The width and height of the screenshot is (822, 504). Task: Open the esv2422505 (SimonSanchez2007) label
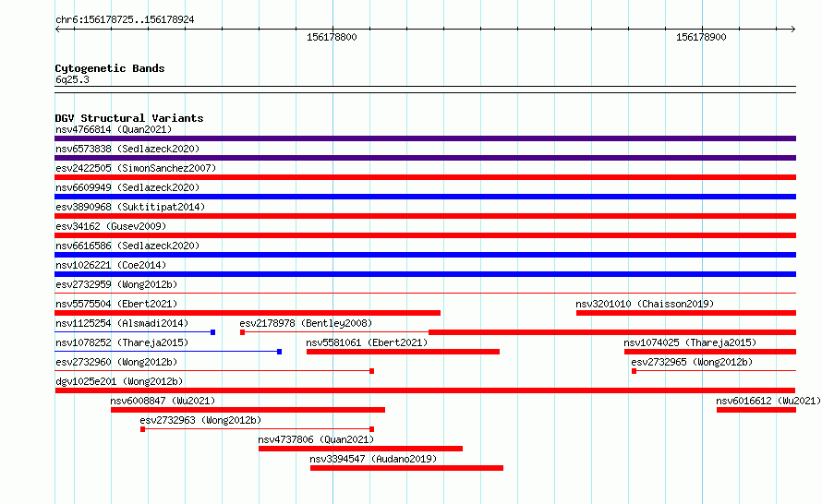pos(136,168)
